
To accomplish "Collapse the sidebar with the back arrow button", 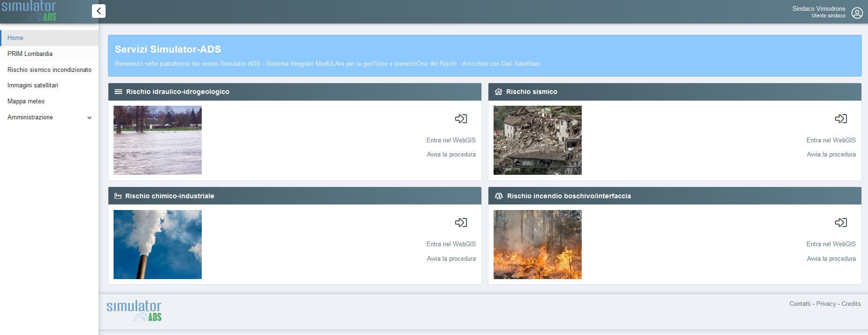I will pos(99,11).
